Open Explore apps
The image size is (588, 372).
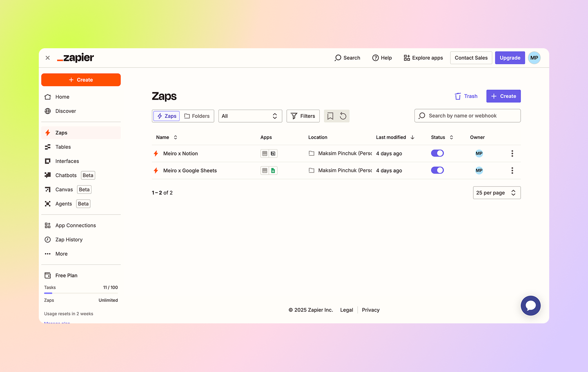(x=423, y=58)
